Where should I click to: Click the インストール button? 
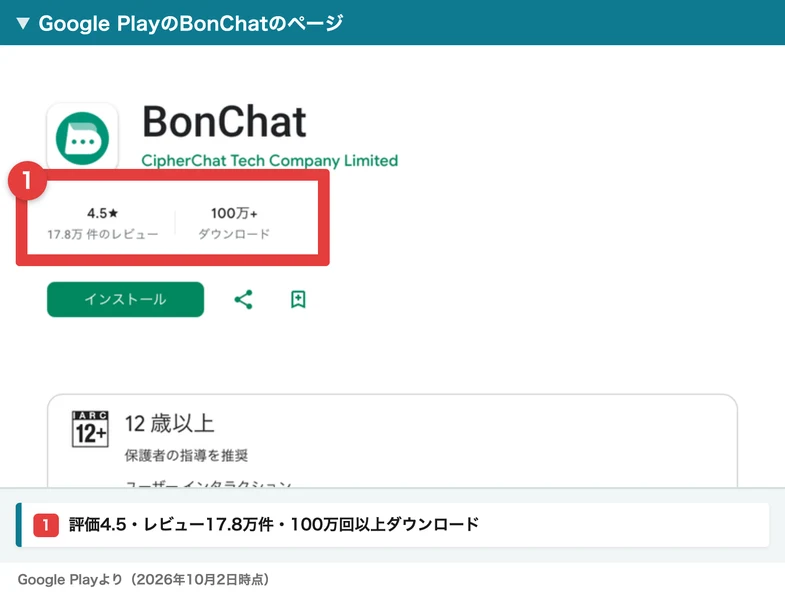click(125, 299)
